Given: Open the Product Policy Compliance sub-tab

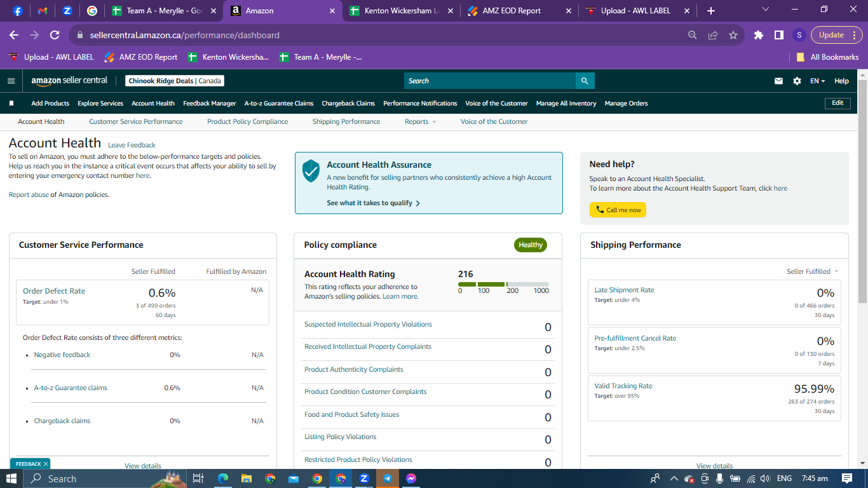Looking at the screenshot, I should click(x=247, y=121).
